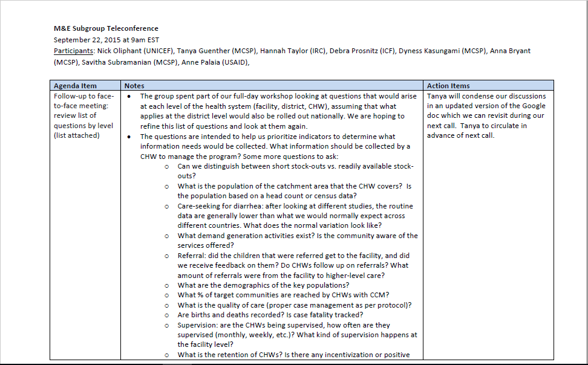Click the sub-bullet 'What is the population of the catchment area'
588x365 pixels.
click(x=295, y=191)
